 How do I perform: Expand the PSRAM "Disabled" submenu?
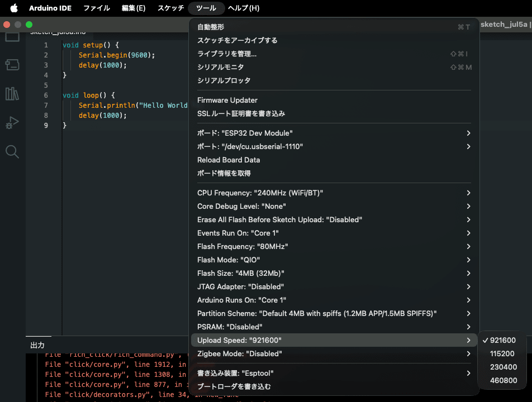coord(334,327)
